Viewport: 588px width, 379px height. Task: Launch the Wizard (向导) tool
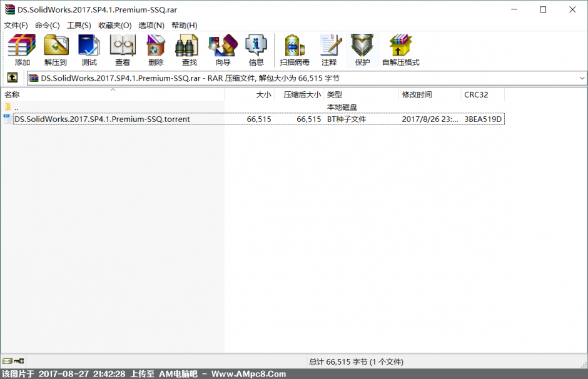coord(223,50)
